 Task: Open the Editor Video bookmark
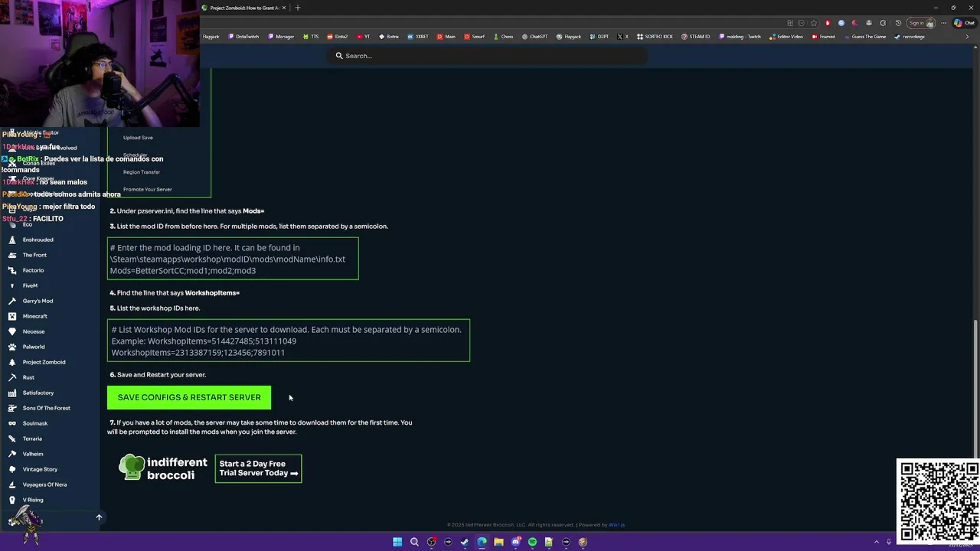786,37
